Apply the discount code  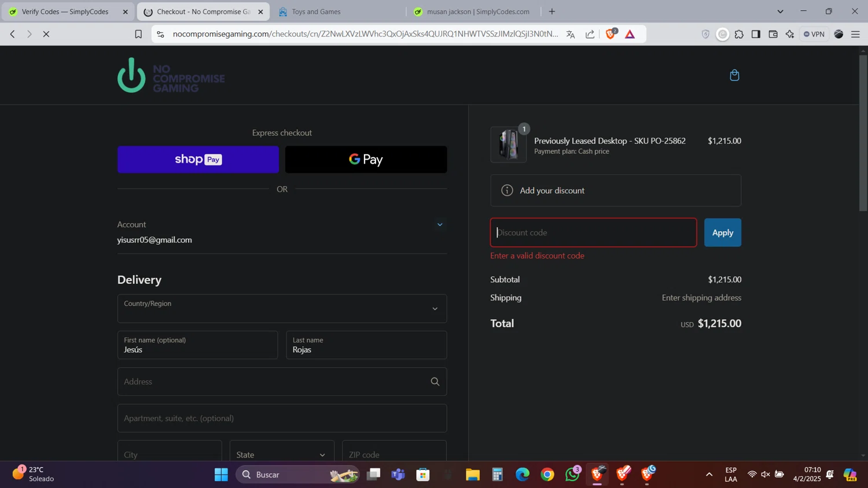723,232
